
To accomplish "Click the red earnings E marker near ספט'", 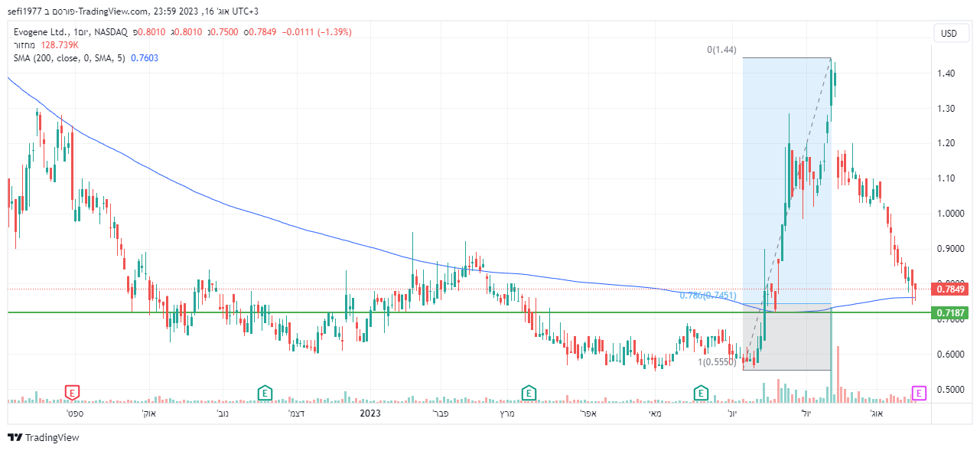I will [72, 393].
